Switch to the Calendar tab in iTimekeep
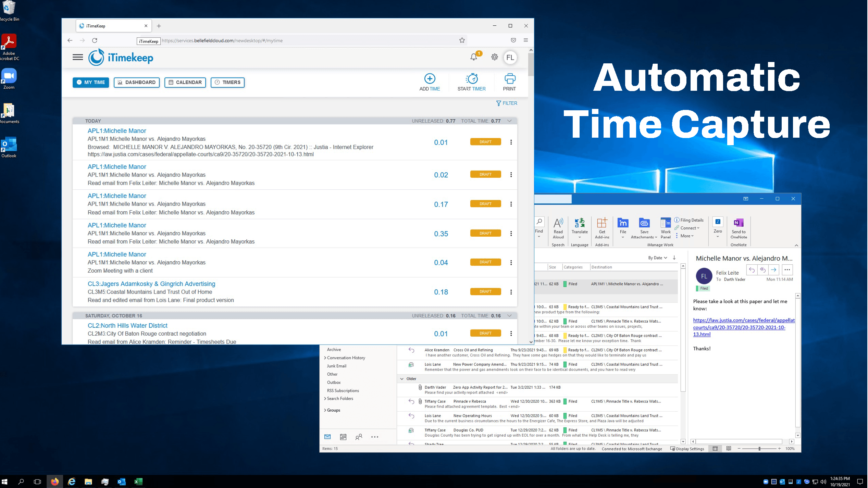The width and height of the screenshot is (868, 488). [x=185, y=83]
